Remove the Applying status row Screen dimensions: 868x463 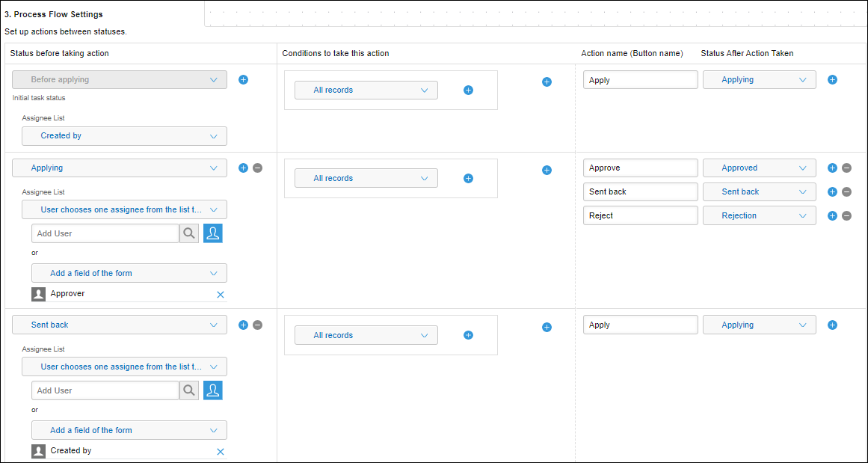257,168
